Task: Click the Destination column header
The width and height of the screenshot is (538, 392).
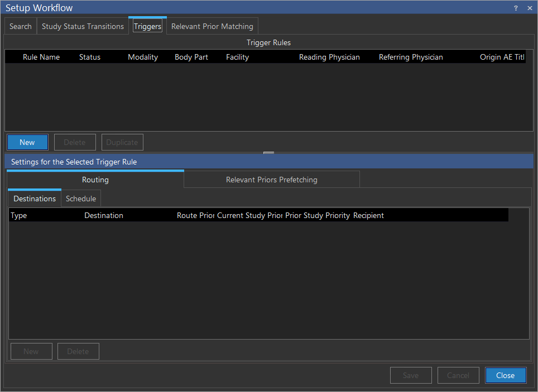Action: click(104, 215)
